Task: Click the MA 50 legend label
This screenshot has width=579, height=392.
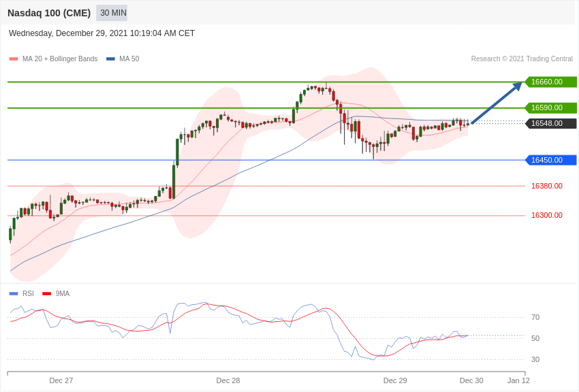Action: click(x=129, y=59)
